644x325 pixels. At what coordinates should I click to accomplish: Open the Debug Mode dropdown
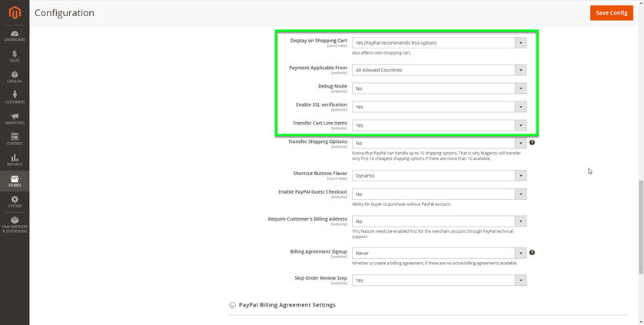point(439,88)
